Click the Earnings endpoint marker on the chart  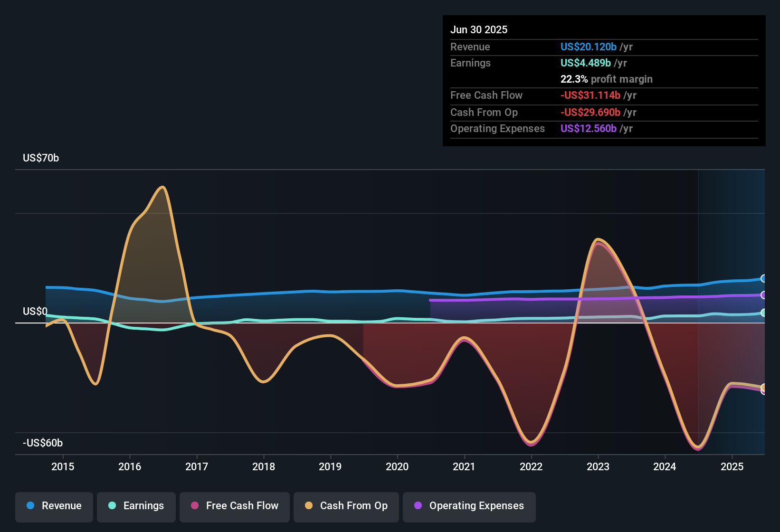(x=764, y=313)
